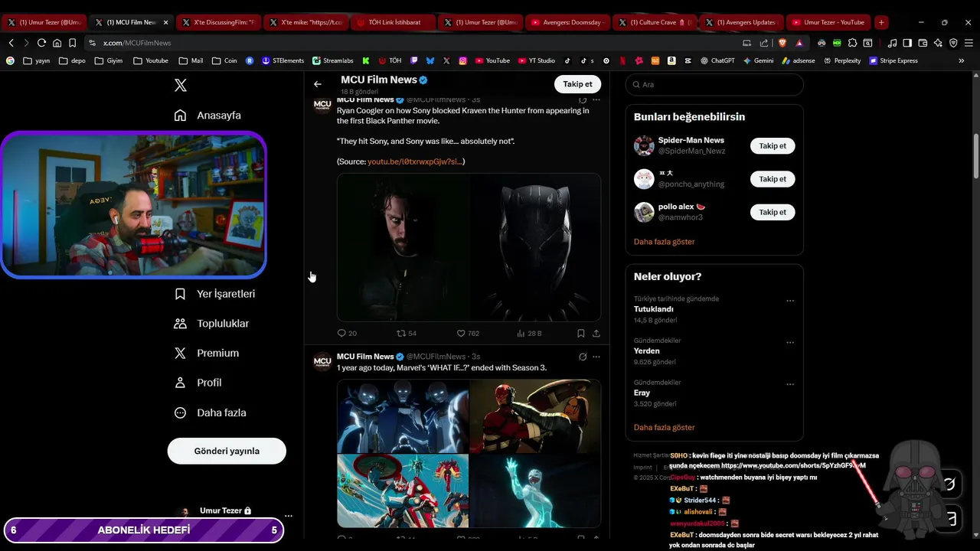Open a new browser tab
This screenshot has height=551, width=980.
(x=881, y=22)
